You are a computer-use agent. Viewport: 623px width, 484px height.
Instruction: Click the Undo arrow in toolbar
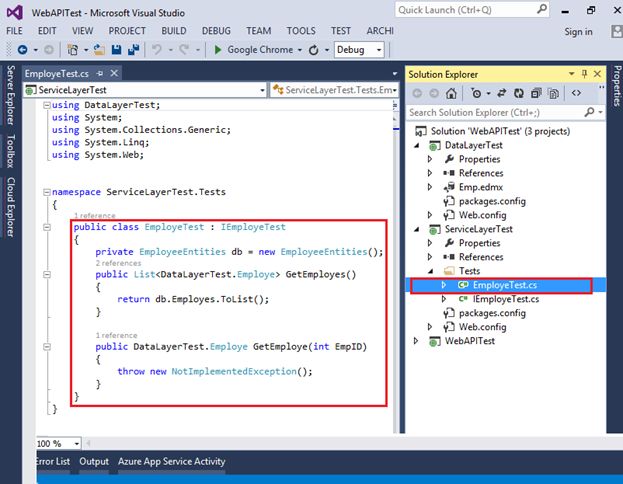click(x=157, y=50)
